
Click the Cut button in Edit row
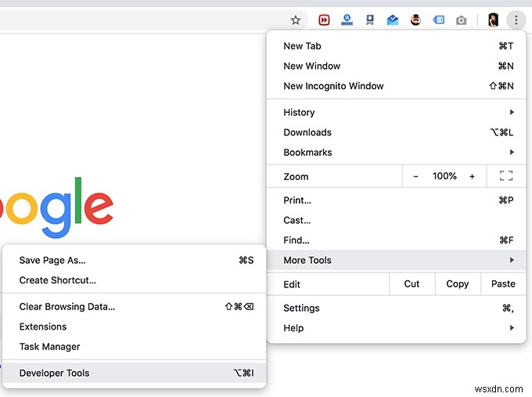(412, 284)
